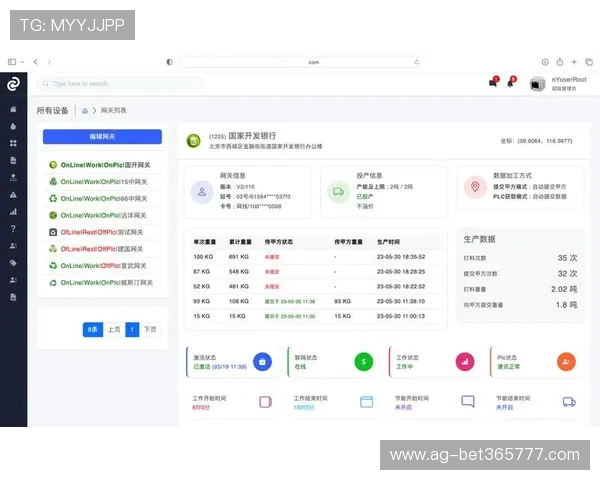The width and height of the screenshot is (600, 480).
Task: Select the offline 测试网关 gateway in list
Action: click(103, 232)
